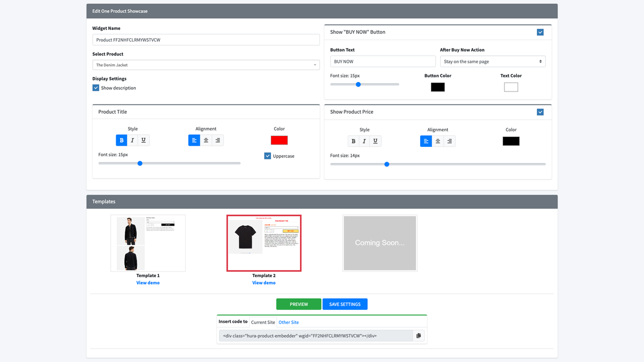
Task: Change the Product Title red color swatch
Action: tap(279, 140)
